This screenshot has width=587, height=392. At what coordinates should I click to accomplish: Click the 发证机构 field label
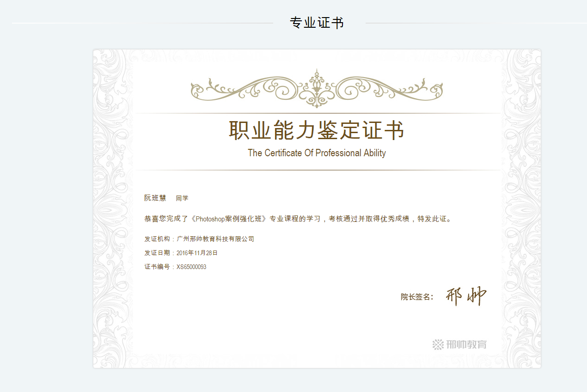157,239
